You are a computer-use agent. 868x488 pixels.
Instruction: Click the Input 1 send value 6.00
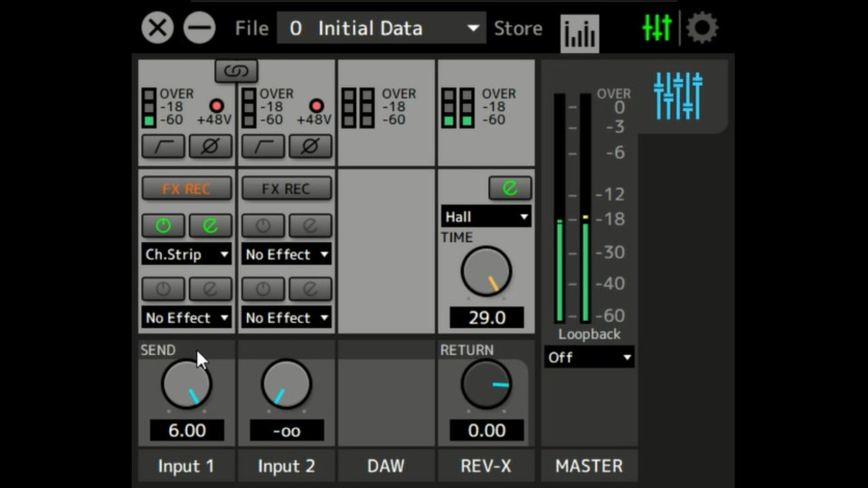[x=187, y=430]
